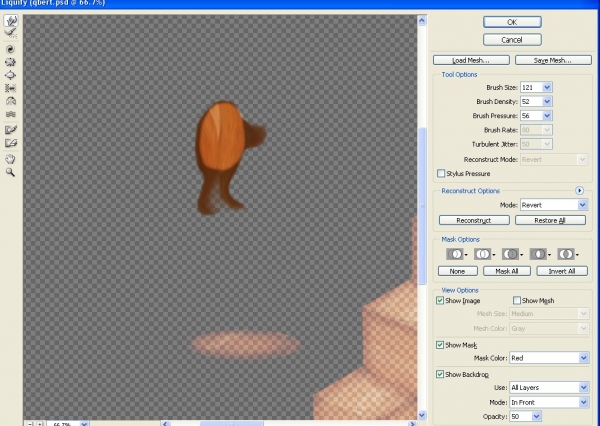Open the Brush Size dropdown arrow
Screen dimensions: 600x426
pyautogui.click(x=547, y=87)
